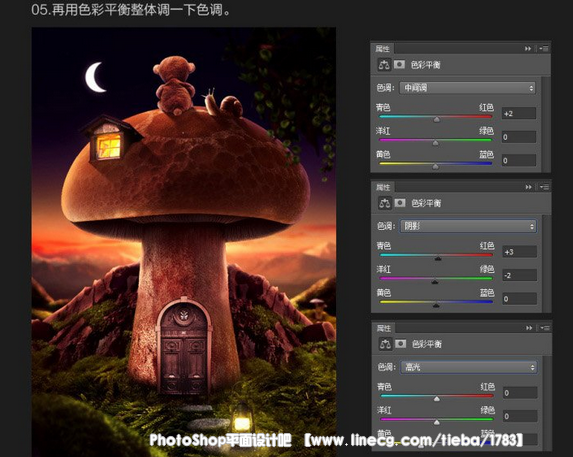
Task: Collapse the 高光 properties panel with double-arrow icon
Action: [x=529, y=328]
